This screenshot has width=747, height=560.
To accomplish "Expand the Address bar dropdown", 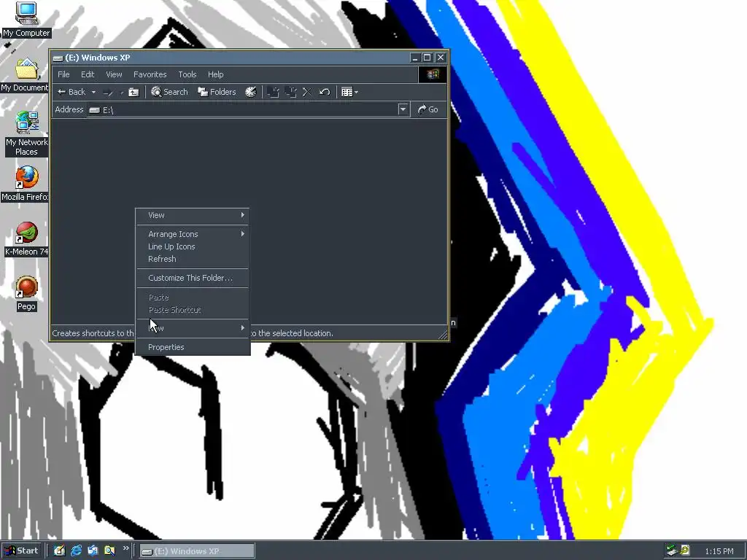I will (x=403, y=109).
